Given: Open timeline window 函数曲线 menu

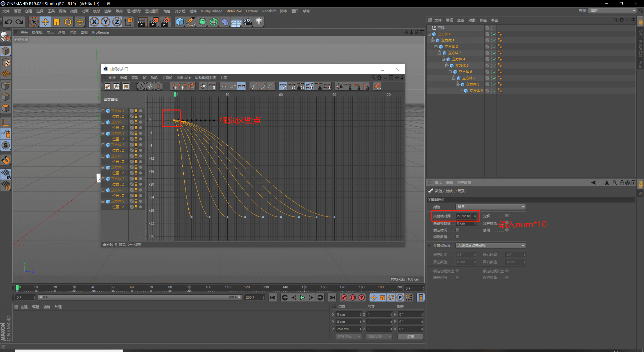Looking at the screenshot, I should click(184, 78).
